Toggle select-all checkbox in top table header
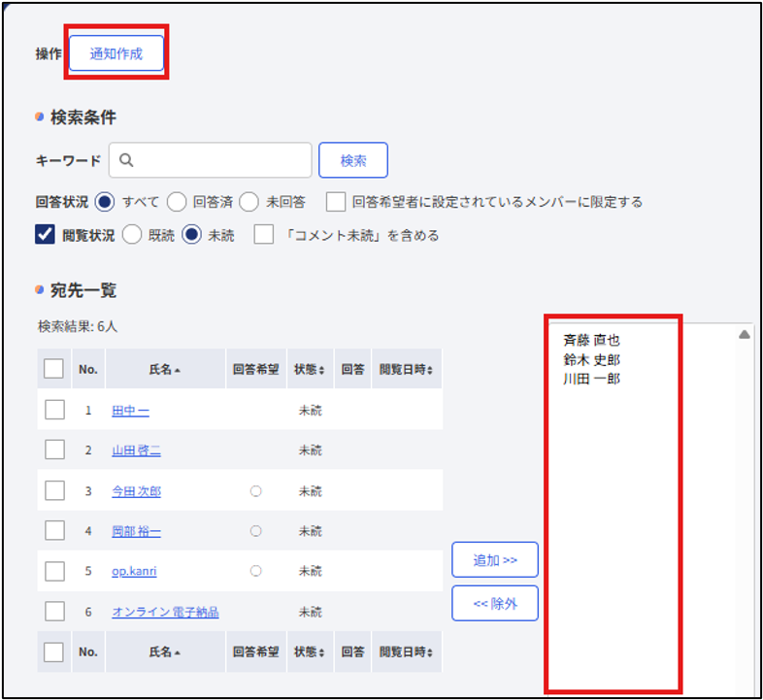 tap(53, 369)
